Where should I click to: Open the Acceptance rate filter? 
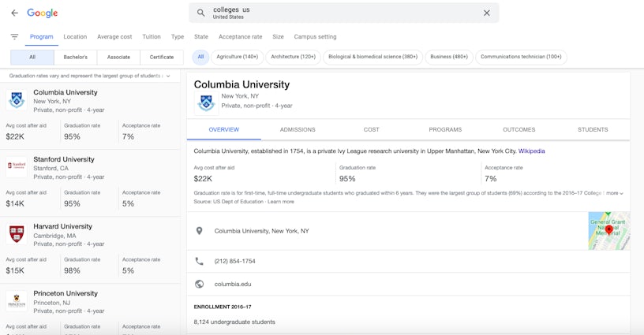click(x=240, y=37)
